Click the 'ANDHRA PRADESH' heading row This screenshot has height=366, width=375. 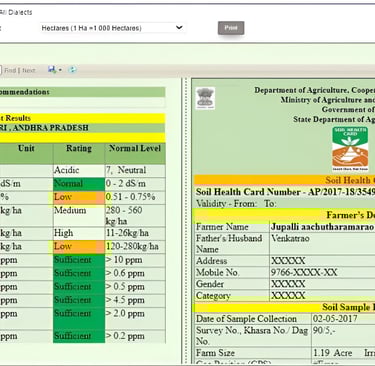point(82,128)
